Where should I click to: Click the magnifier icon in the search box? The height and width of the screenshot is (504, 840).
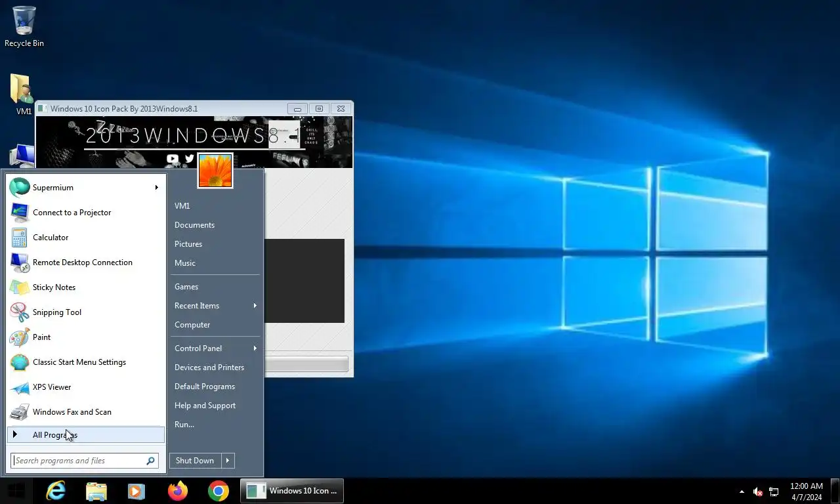pyautogui.click(x=150, y=461)
